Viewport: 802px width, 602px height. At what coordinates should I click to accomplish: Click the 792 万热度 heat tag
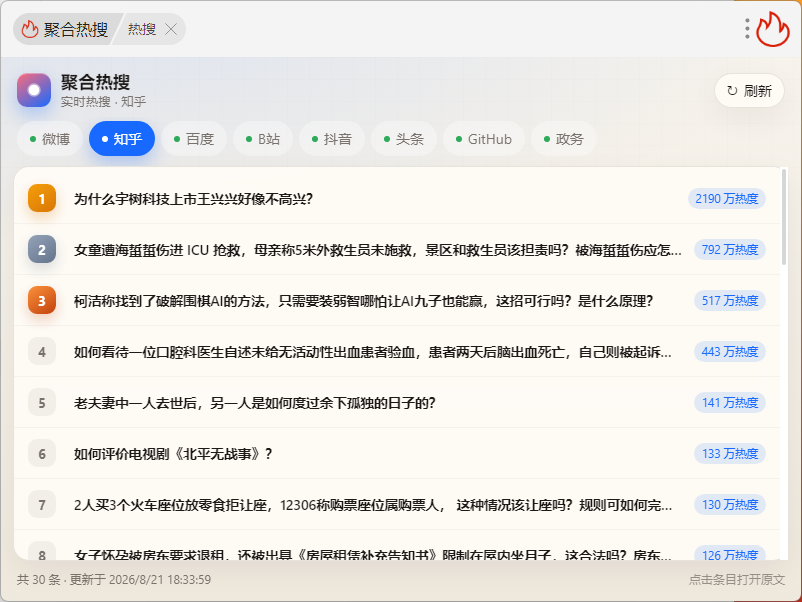(x=729, y=250)
